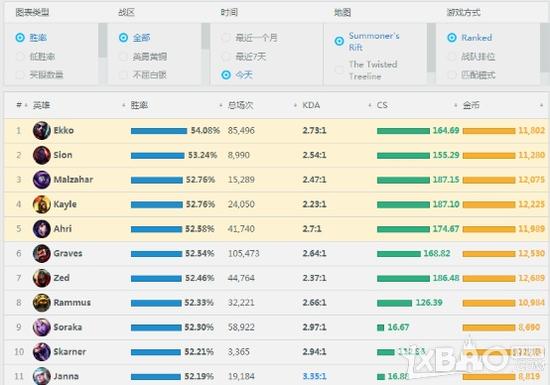This screenshot has width=550, height=385.
Task: Click Soraka's CS value 16.67
Action: (x=398, y=327)
